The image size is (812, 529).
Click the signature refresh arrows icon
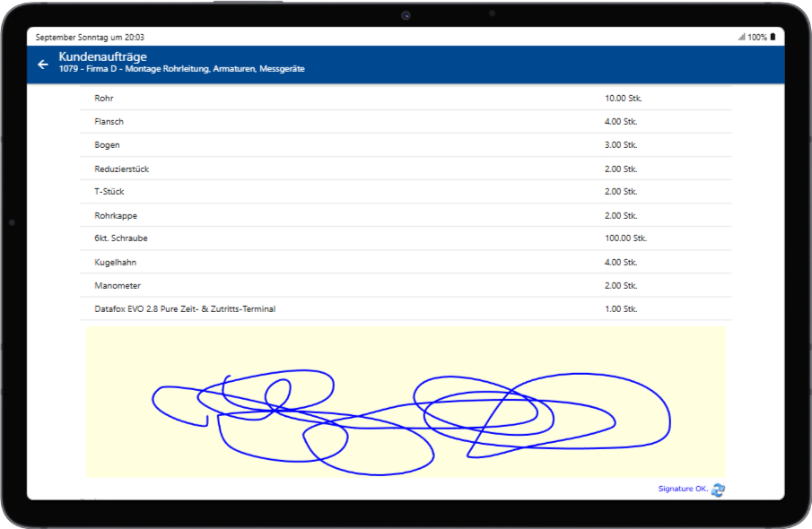[718, 490]
